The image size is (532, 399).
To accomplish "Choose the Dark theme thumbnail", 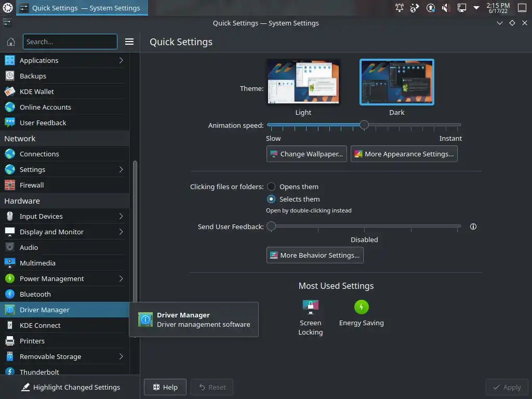I will [x=396, y=82].
